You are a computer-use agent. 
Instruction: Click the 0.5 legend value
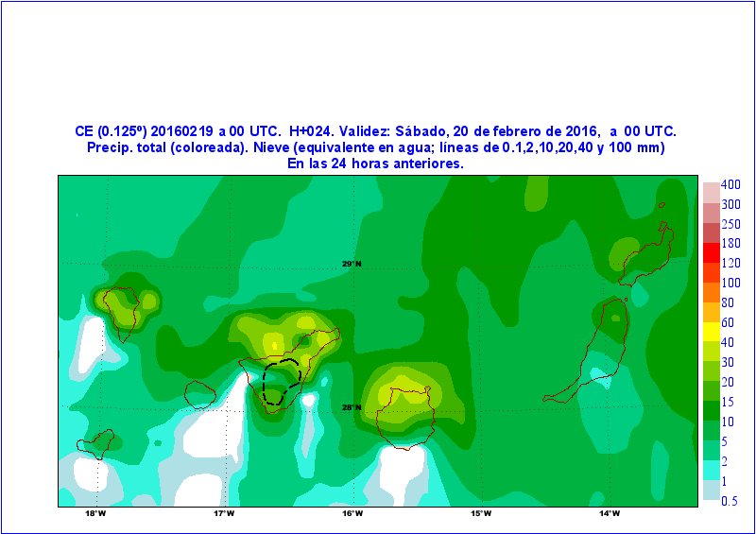730,501
